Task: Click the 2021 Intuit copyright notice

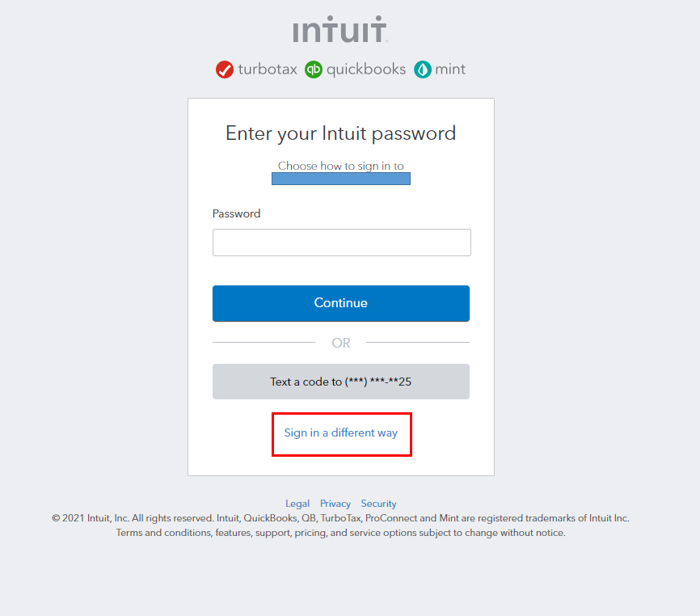Action: coord(340,518)
